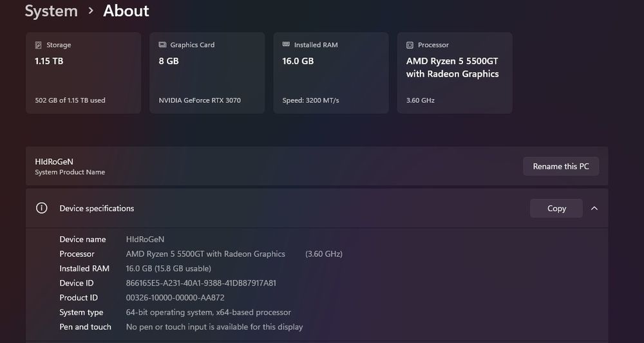
Task: Click the 'Processor' row label in specifications
Action: click(x=77, y=254)
